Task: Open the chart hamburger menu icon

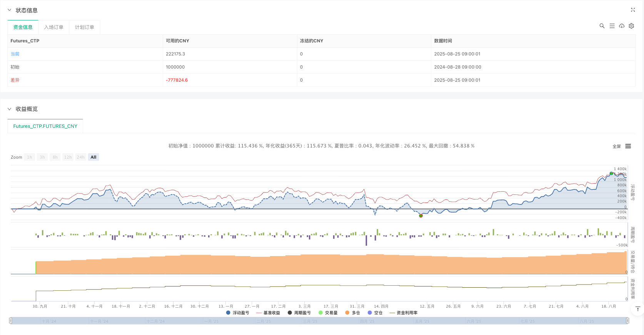Action: (x=628, y=146)
